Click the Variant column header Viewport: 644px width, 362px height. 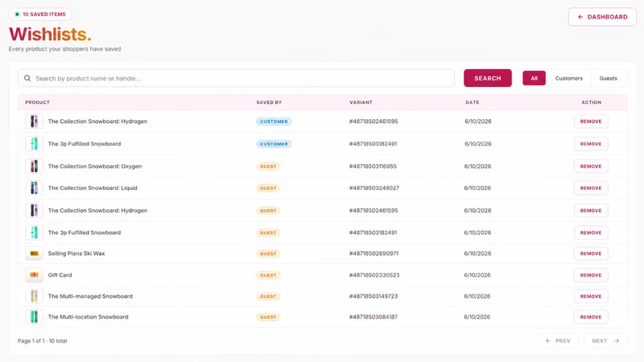361,102
